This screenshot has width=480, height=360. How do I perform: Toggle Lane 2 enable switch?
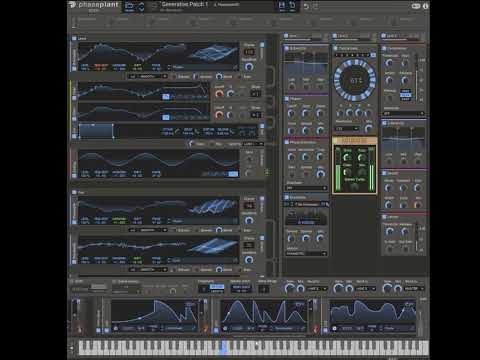(x=335, y=36)
